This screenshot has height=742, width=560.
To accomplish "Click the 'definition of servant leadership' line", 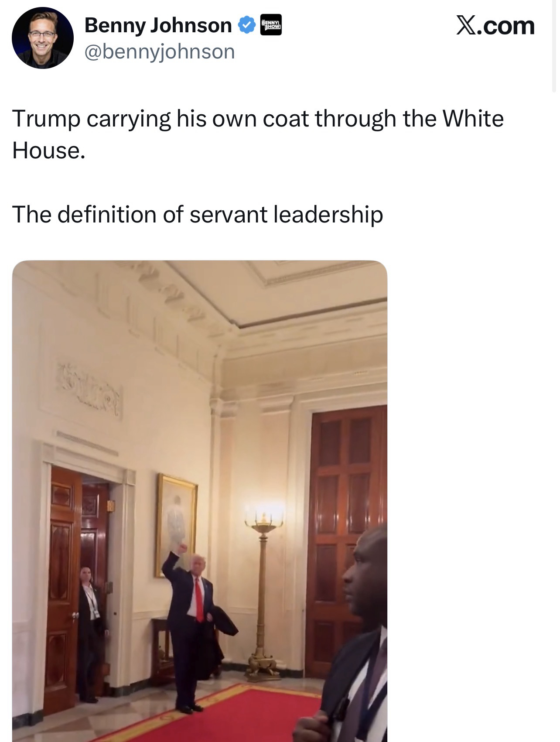I will [198, 215].
